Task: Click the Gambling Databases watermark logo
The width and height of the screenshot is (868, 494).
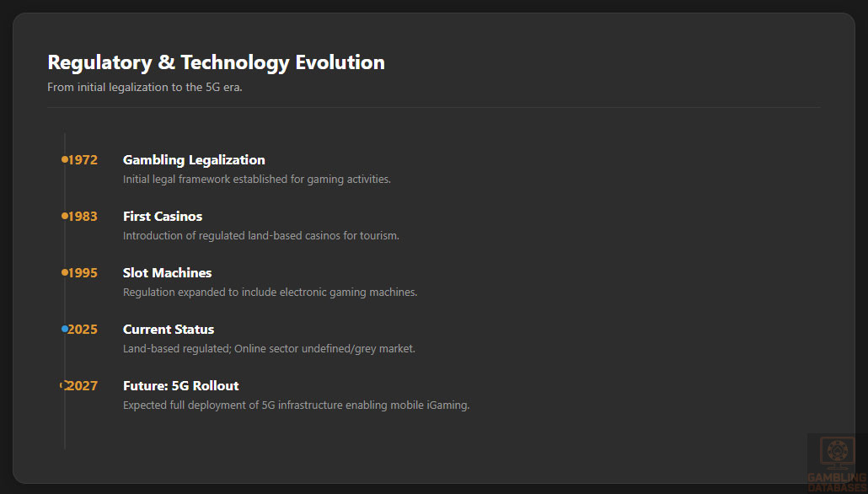Action: 837,463
